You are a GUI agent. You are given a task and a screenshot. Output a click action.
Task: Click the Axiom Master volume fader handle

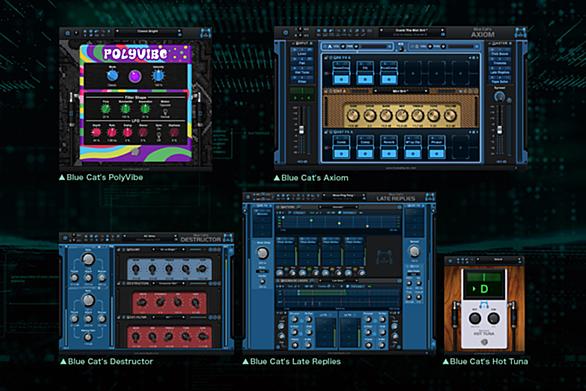[499, 130]
